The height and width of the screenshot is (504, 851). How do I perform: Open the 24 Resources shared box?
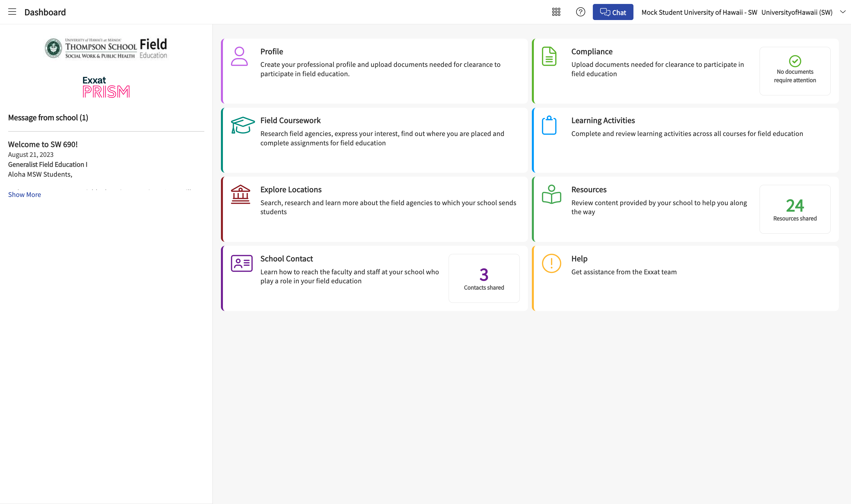point(795,209)
